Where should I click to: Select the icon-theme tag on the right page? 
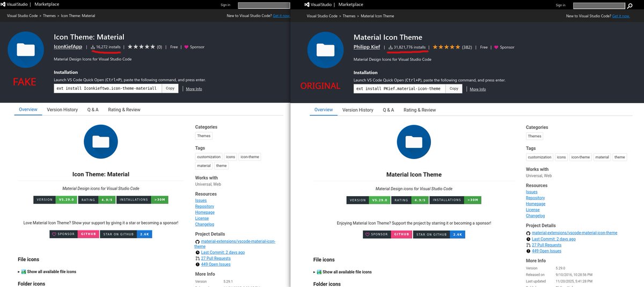tap(580, 157)
